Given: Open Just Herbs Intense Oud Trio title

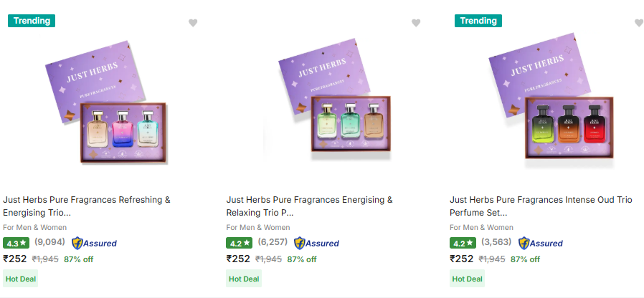Looking at the screenshot, I should click(541, 206).
